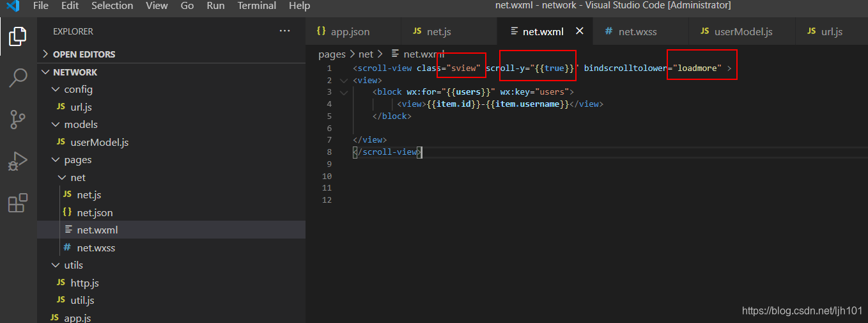Click the wx:for {{users}} expression
This screenshot has height=323, width=868.
pos(468,92)
